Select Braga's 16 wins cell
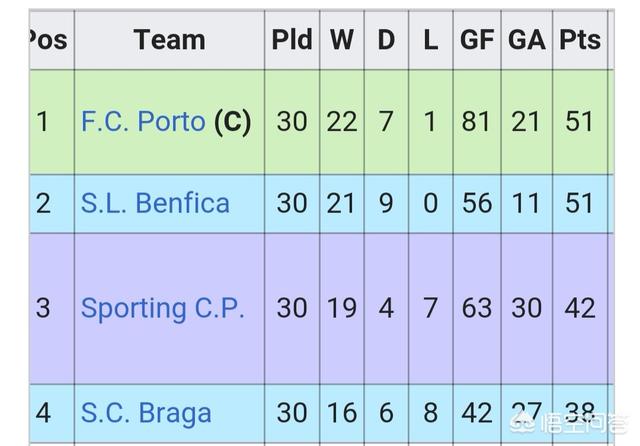 coord(342,414)
